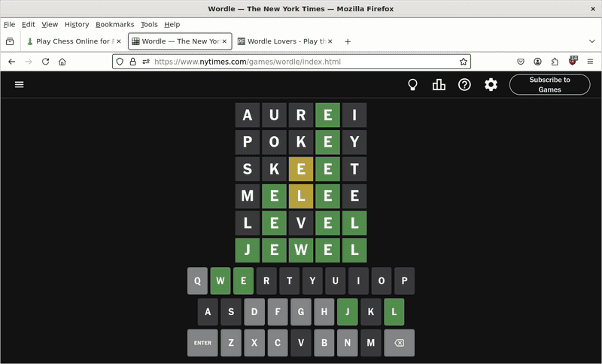Open Firefox account icon

coord(537,62)
